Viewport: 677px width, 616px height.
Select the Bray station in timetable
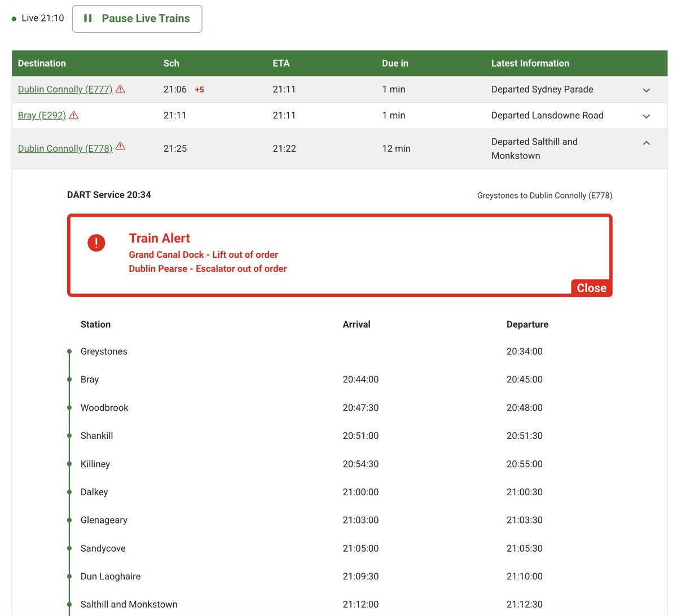340,380
